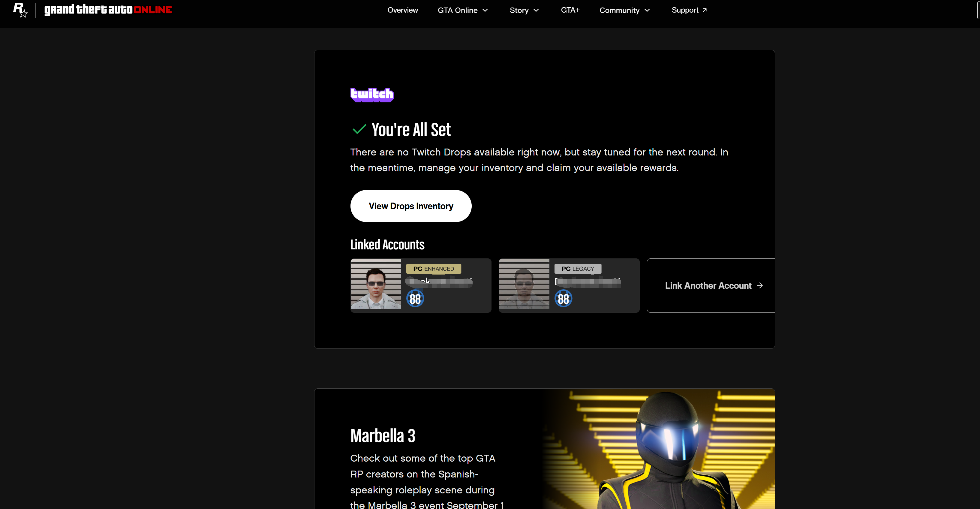Click the Rockstar Games logo

pos(20,10)
